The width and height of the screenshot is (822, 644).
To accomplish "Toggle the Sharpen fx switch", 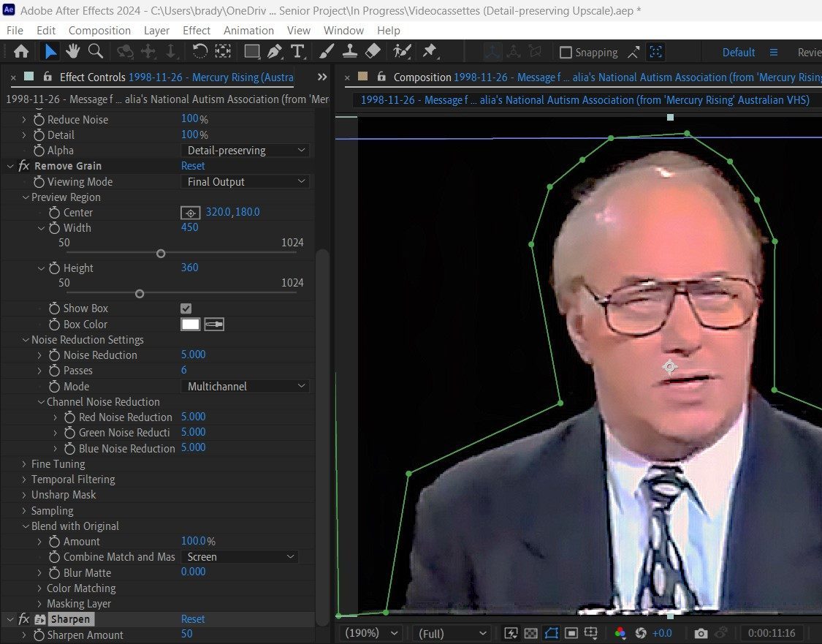I will [x=23, y=619].
